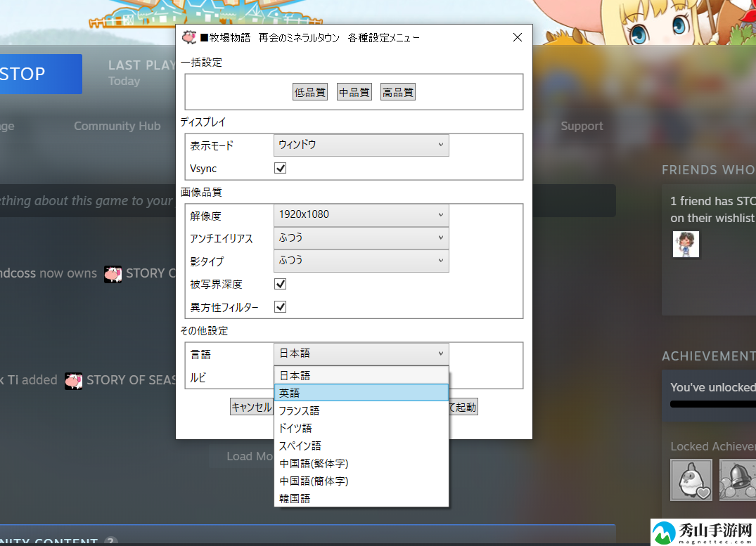Viewport: 756px width, 546px height.
Task: Open the アンチエイリアス dropdown
Action: click(x=361, y=238)
